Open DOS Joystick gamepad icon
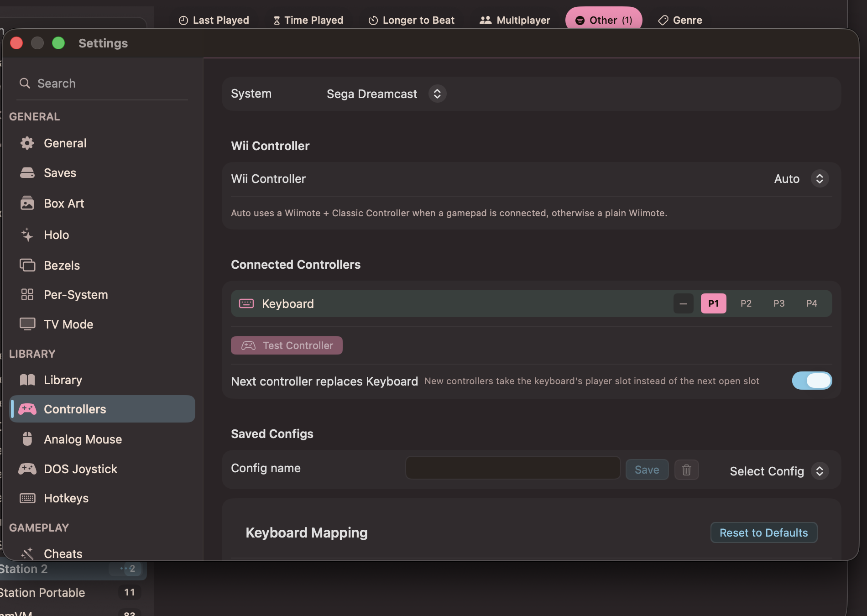 point(27,469)
